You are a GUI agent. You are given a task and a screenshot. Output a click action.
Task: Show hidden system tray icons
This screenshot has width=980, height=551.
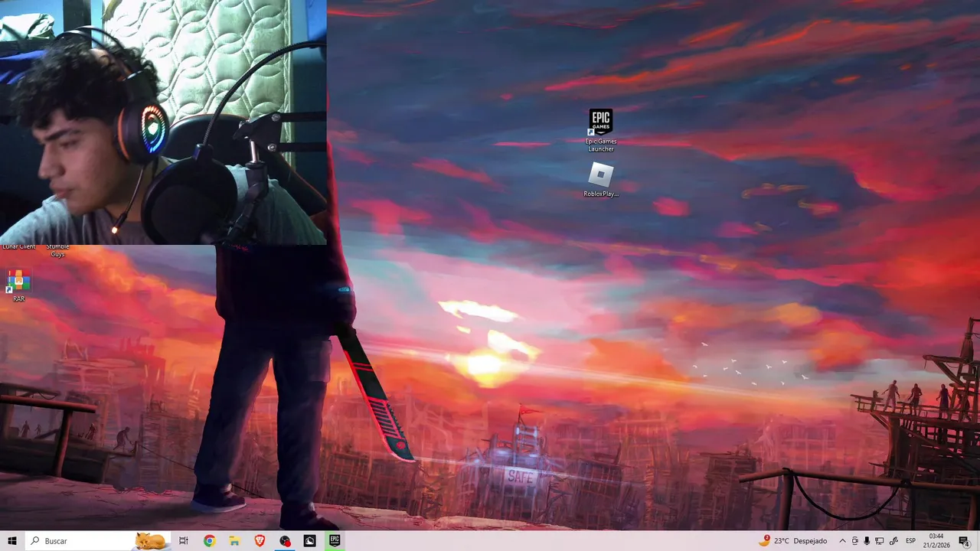(x=842, y=541)
